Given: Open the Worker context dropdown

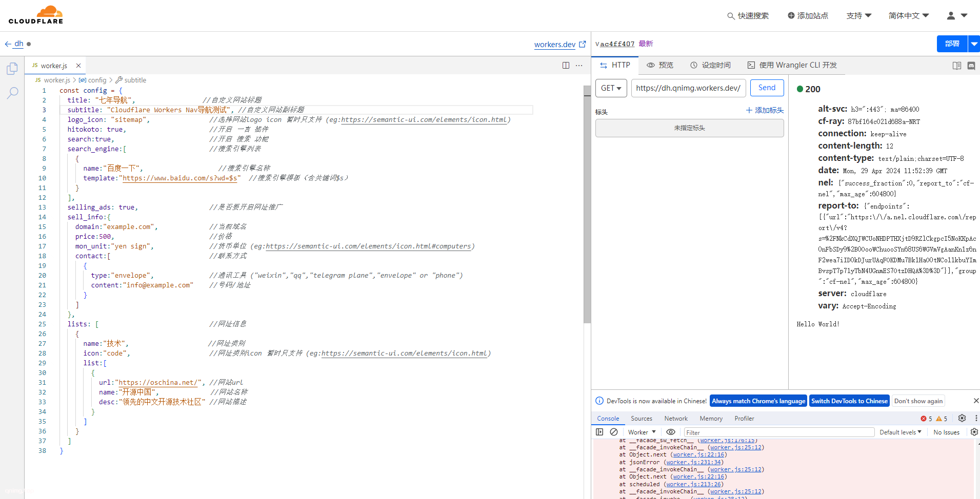Looking at the screenshot, I should (x=642, y=432).
